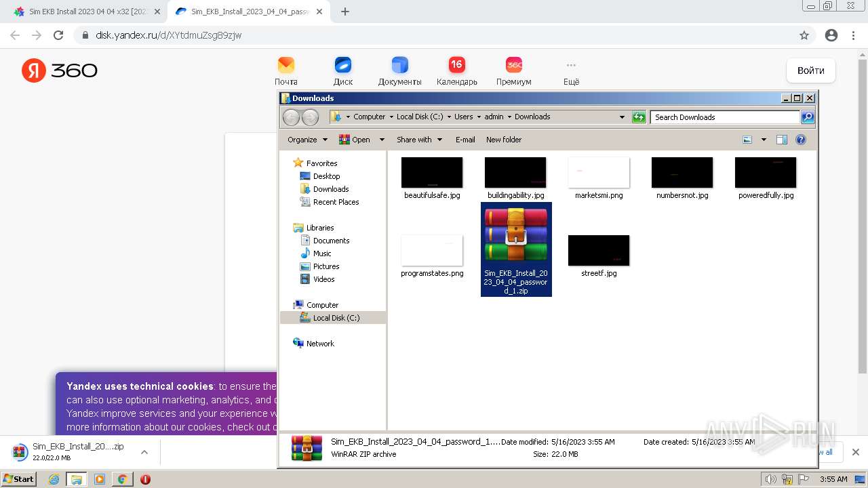
Task: Select Sim_EKB_Install zip archive icon
Action: (516, 235)
